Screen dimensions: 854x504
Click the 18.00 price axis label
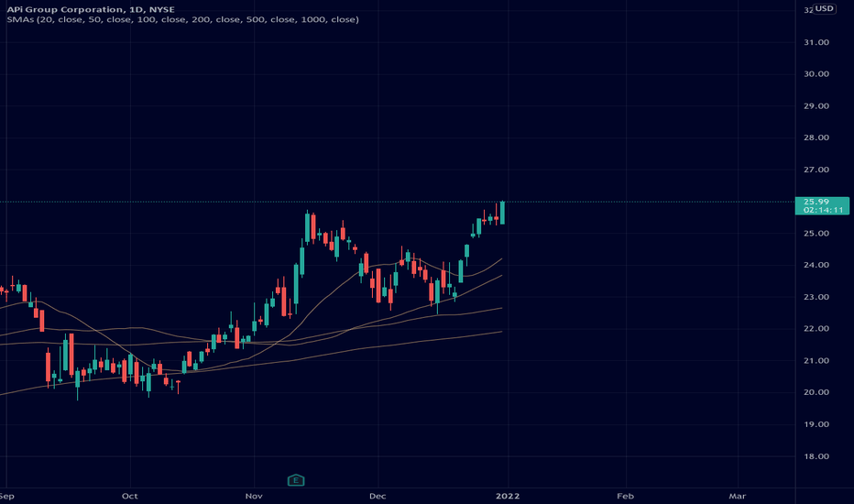[x=816, y=456]
